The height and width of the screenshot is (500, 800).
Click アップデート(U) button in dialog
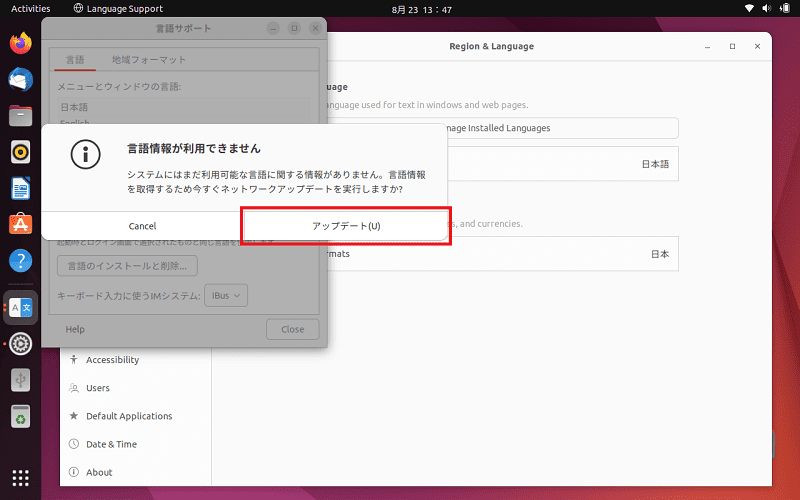pos(346,226)
